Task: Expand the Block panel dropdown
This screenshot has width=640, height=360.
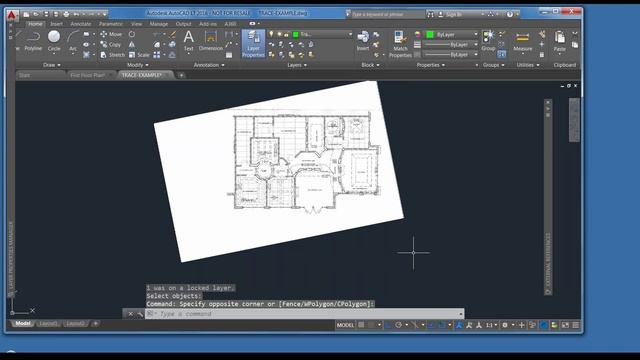Action: click(370, 65)
